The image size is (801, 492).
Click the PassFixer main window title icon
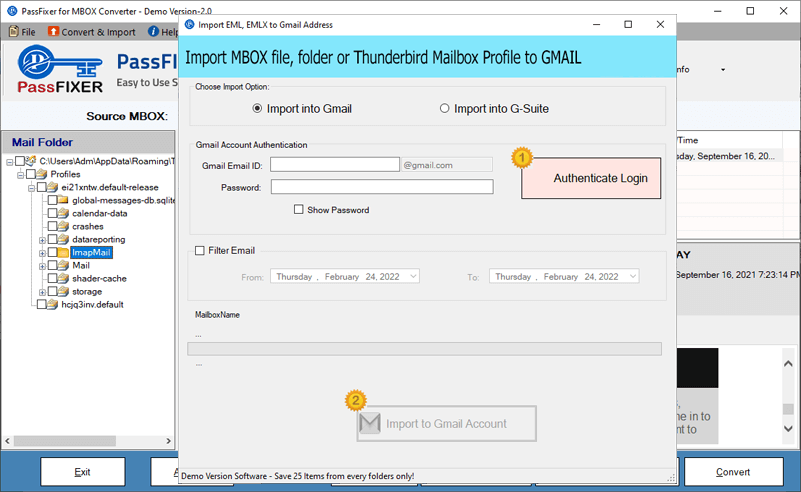[12, 11]
